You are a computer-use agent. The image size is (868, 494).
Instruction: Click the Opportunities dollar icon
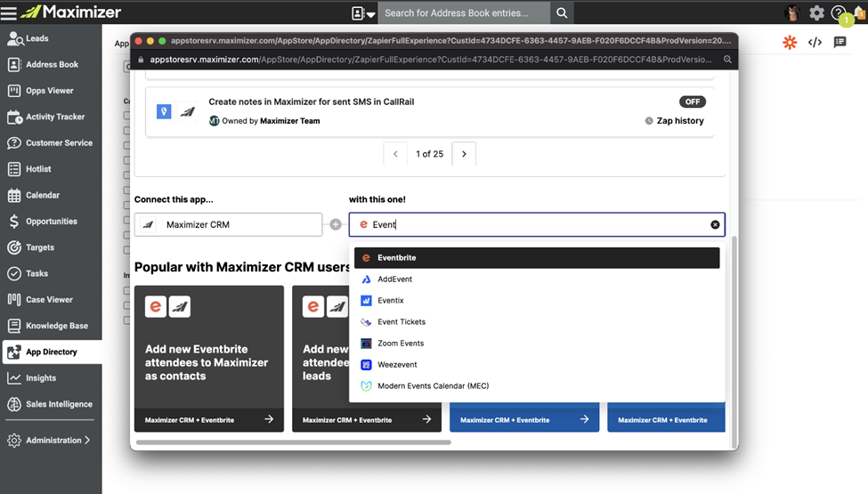click(x=14, y=222)
